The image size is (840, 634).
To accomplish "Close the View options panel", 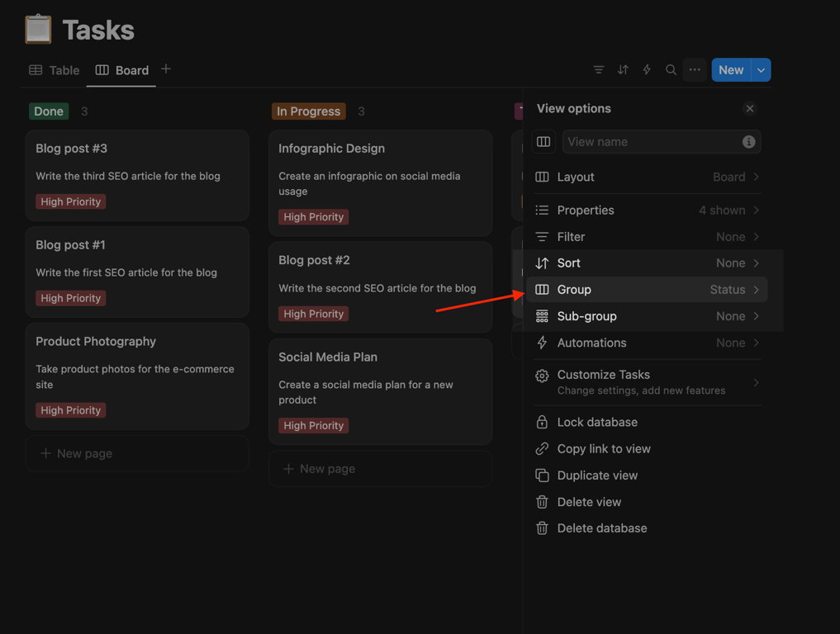I will click(x=749, y=109).
